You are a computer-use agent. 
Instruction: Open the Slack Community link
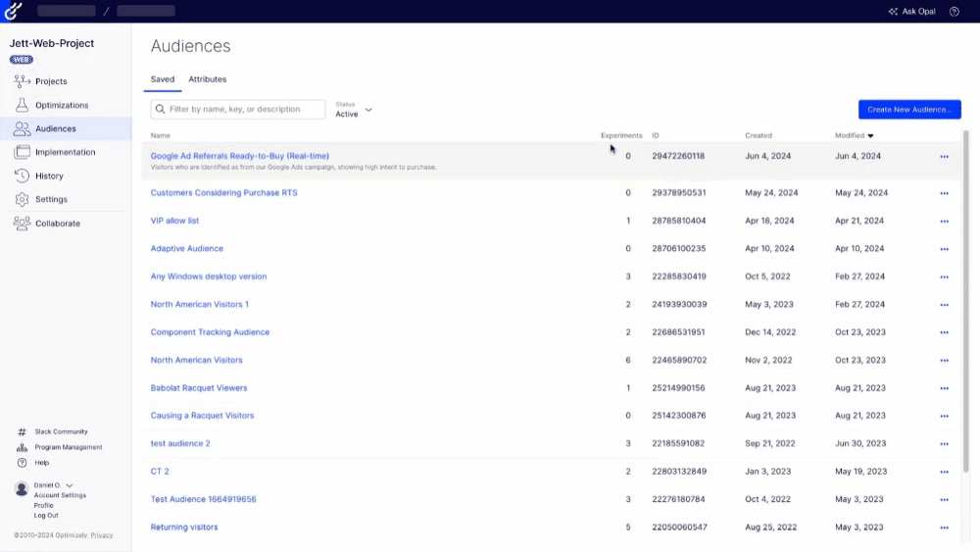pyautogui.click(x=61, y=431)
